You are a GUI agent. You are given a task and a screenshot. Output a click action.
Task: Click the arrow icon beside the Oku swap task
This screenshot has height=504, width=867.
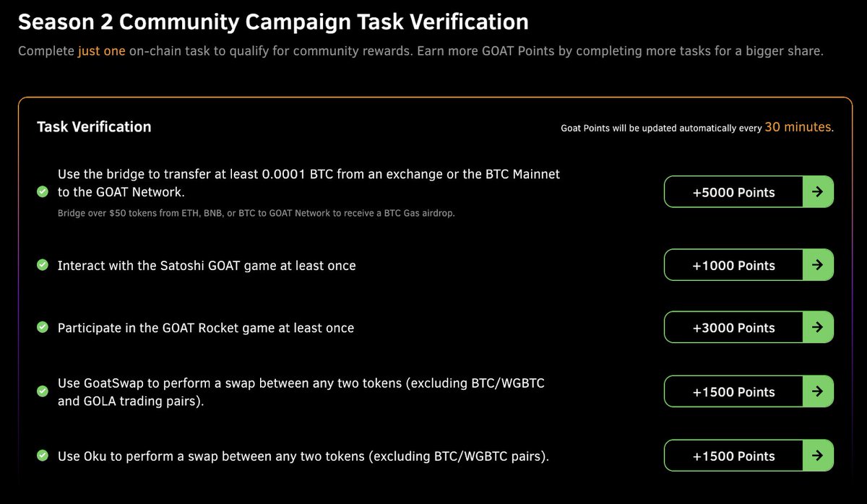tap(817, 455)
